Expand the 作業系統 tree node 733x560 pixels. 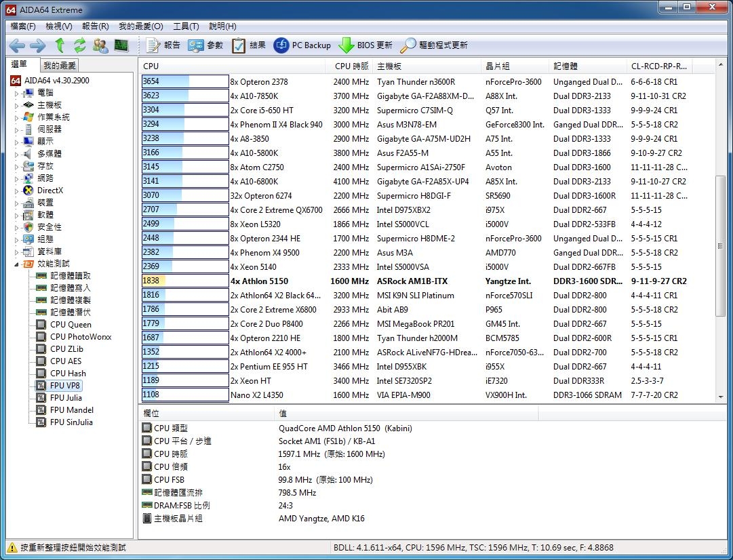[x=17, y=117]
